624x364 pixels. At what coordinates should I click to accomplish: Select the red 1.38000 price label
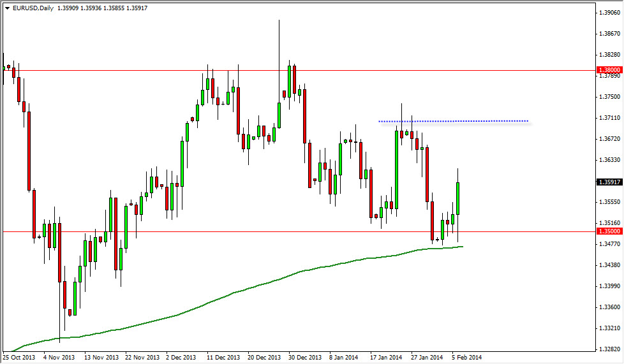pyautogui.click(x=609, y=70)
